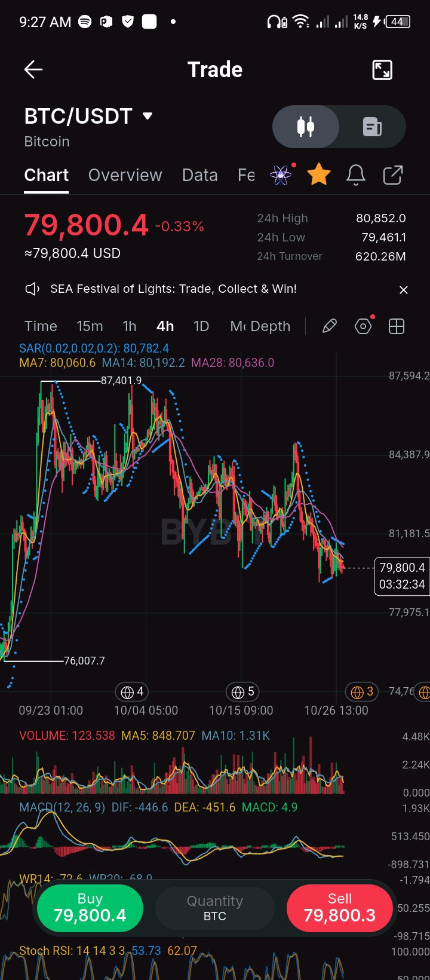430x980 pixels.
Task: Select the 1D interval
Action: 201,326
